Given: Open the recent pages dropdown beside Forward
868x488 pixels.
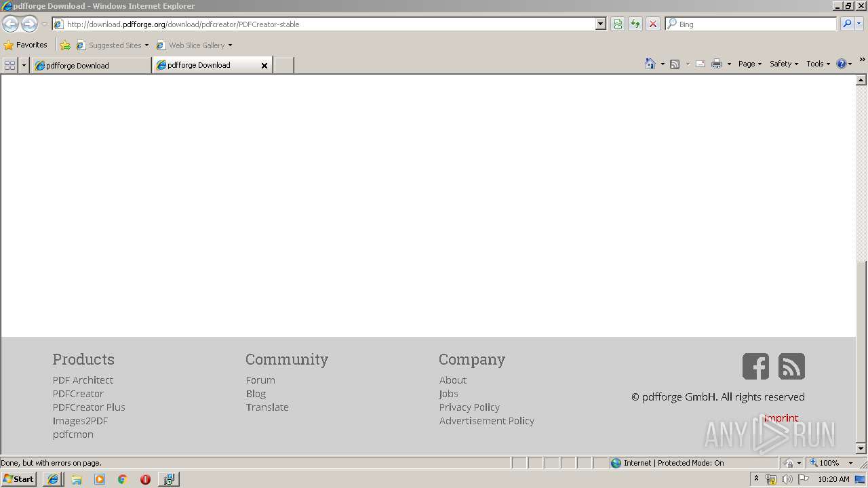Looking at the screenshot, I should pos(44,24).
